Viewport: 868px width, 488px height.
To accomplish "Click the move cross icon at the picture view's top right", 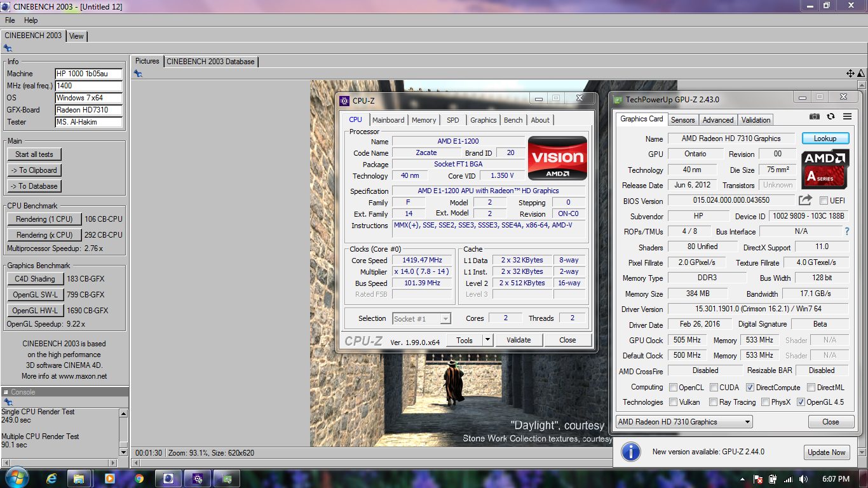I will 850,74.
